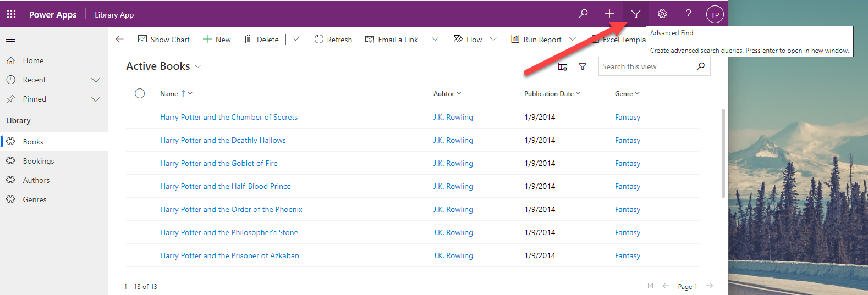Click the Search this view input field
Image resolution: width=868 pixels, height=295 pixels.
point(646,66)
